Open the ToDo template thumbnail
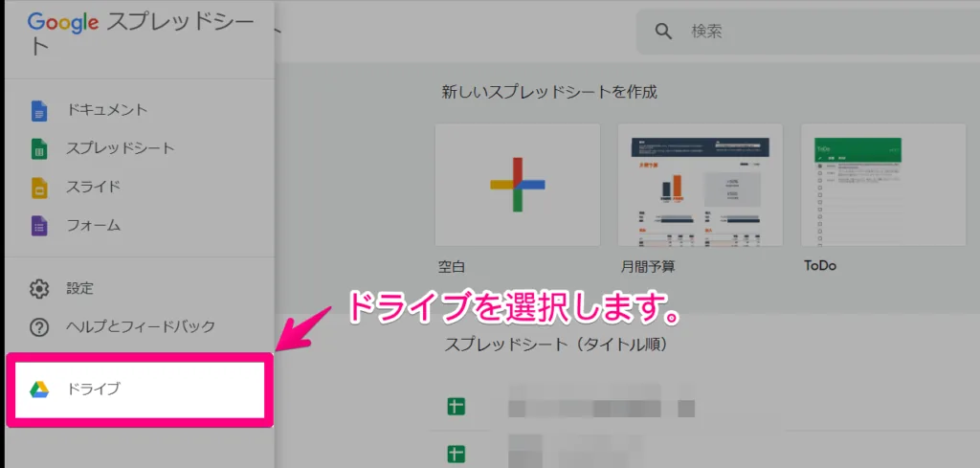The width and height of the screenshot is (980, 468). coord(883,185)
